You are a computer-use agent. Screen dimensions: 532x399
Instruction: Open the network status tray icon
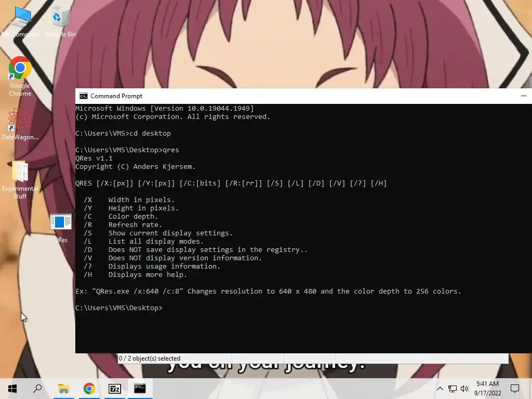tap(453, 389)
